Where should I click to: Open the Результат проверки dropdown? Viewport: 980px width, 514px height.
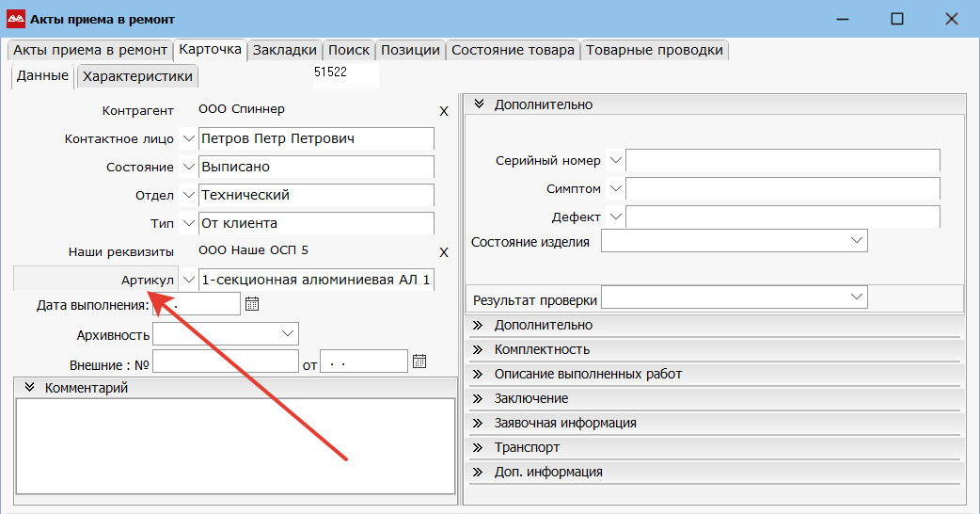tap(735, 297)
